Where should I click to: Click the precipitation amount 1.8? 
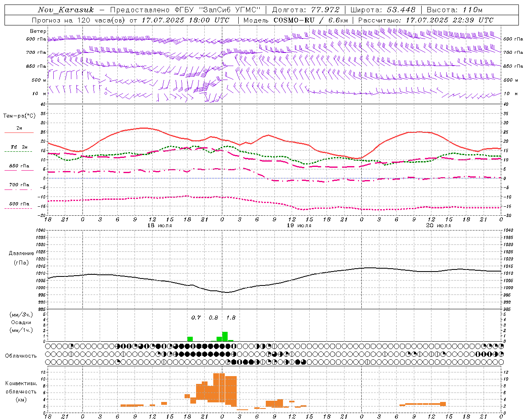[x=231, y=317]
